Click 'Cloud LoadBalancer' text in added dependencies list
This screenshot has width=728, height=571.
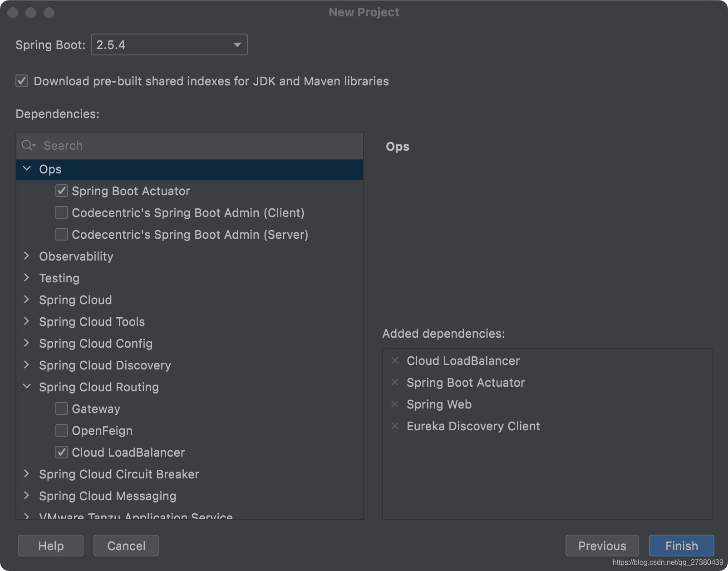click(463, 361)
